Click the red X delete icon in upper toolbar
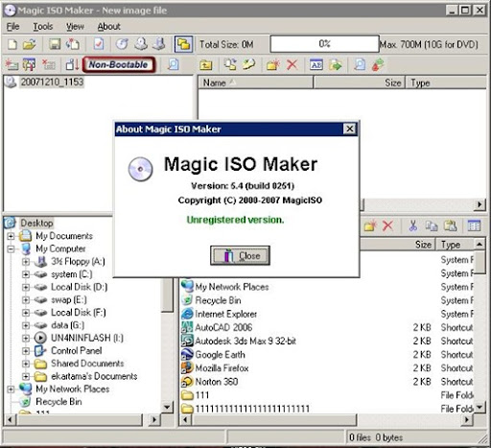 292,65
